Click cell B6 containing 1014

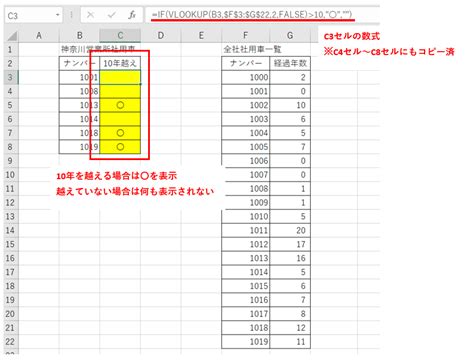pyautogui.click(x=79, y=119)
